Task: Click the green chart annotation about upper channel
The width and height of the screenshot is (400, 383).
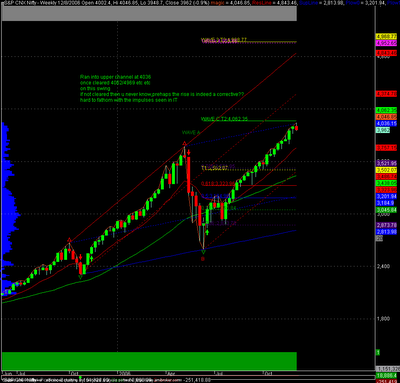Action: [x=162, y=88]
